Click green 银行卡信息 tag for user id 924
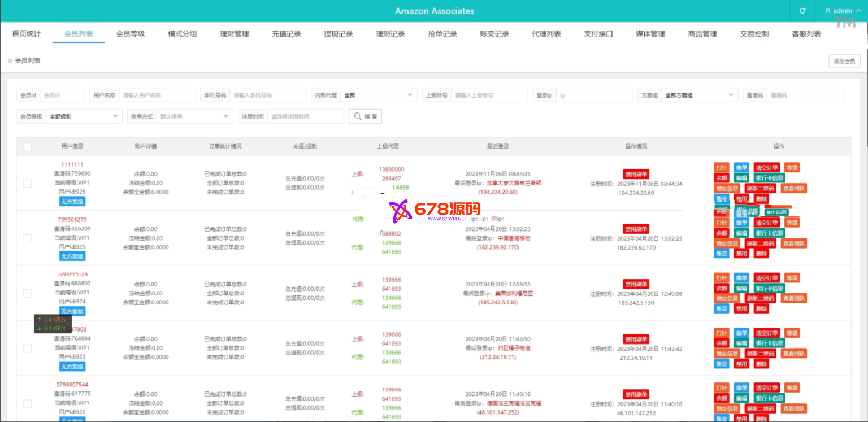The width and height of the screenshot is (868, 422). 769,288
